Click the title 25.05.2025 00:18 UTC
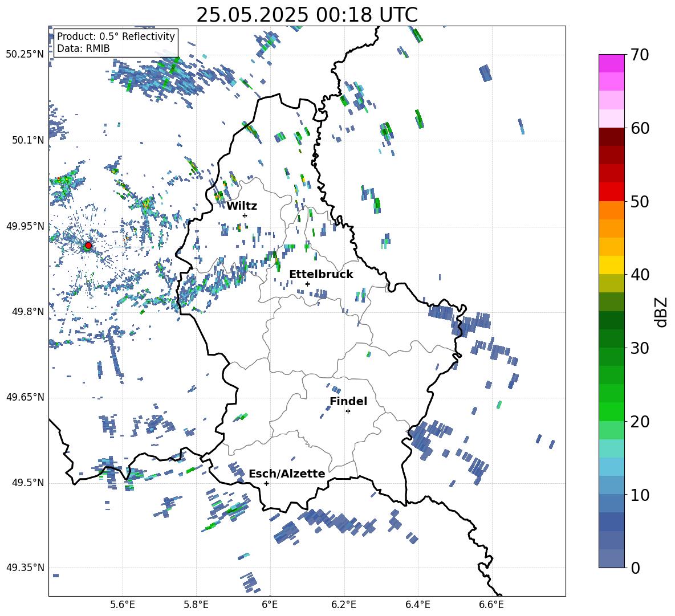The image size is (675, 616). click(x=307, y=15)
